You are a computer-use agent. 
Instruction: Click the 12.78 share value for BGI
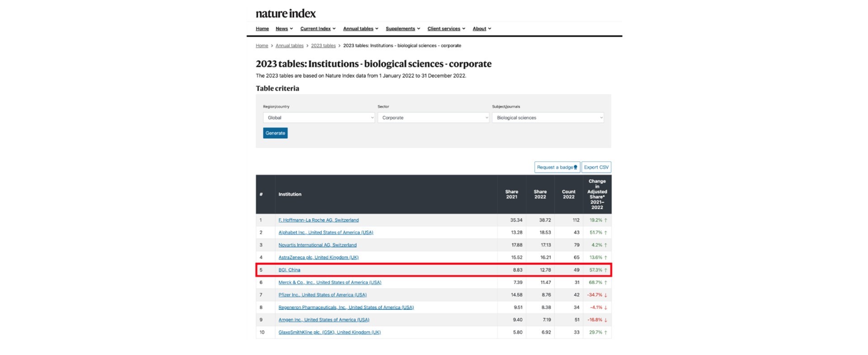(x=545, y=270)
